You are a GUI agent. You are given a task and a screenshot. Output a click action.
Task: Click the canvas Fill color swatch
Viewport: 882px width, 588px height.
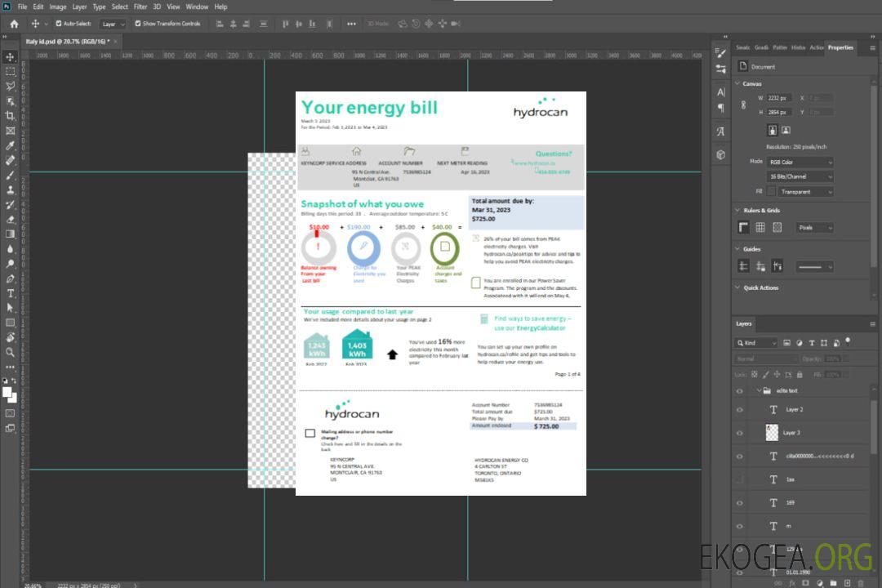[770, 191]
